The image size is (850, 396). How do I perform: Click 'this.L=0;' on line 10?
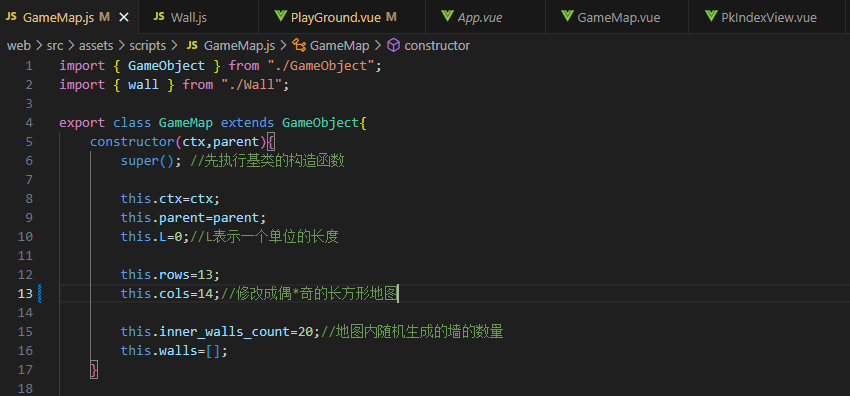(x=155, y=237)
